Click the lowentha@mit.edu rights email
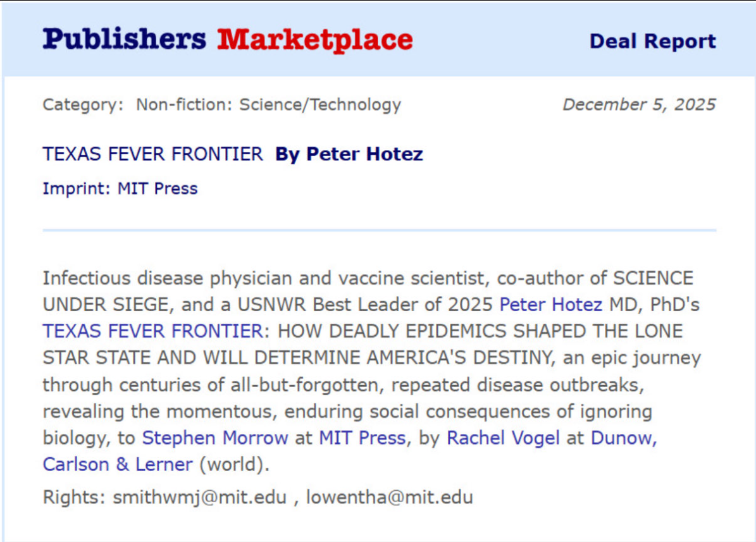 (389, 497)
